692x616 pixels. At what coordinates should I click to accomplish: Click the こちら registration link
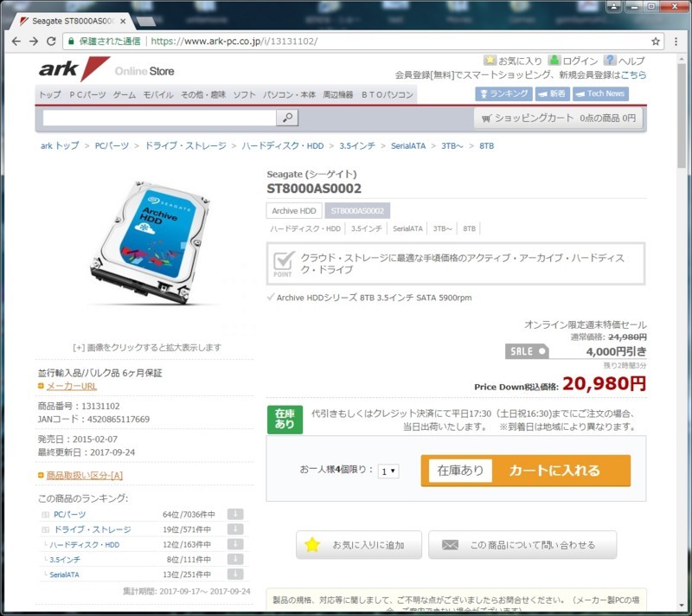coord(634,75)
